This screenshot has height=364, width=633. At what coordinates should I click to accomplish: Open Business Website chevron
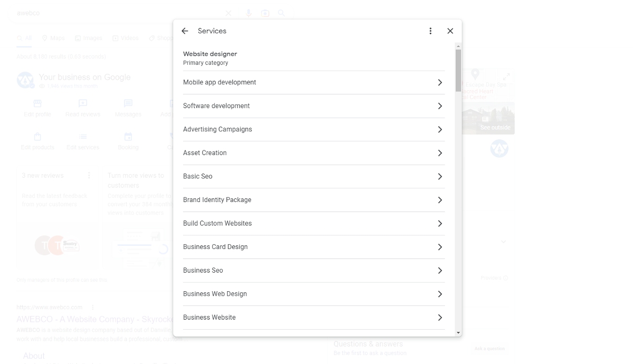pyautogui.click(x=440, y=317)
